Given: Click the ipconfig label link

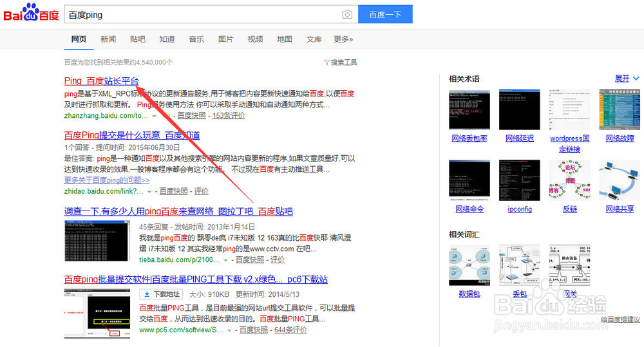Looking at the screenshot, I should [520, 209].
